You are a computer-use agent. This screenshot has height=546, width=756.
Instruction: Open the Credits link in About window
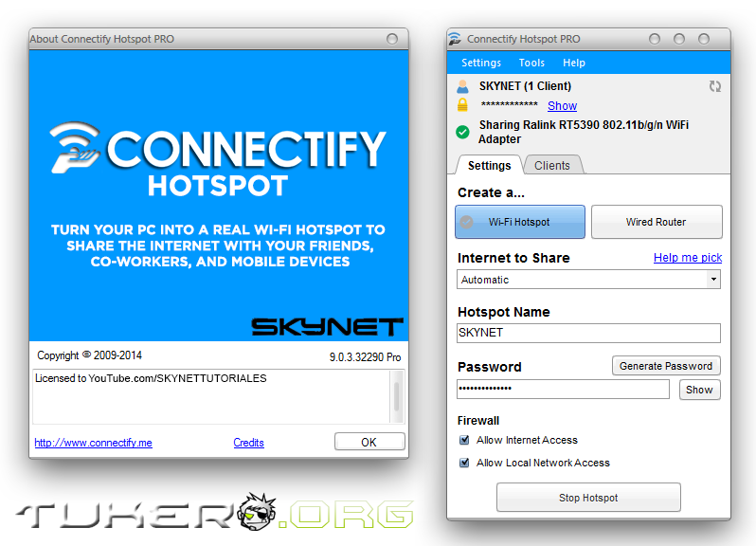(x=249, y=443)
